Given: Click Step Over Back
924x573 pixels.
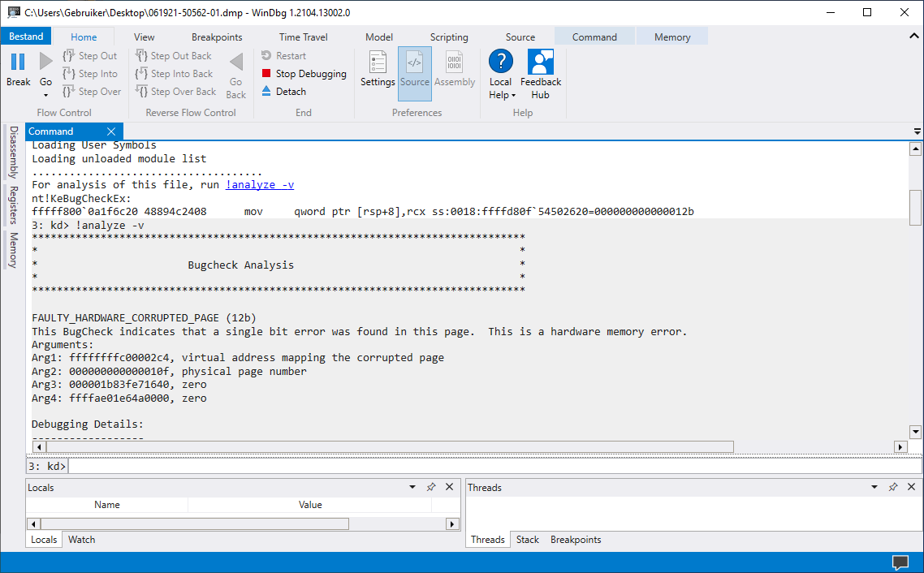Looking at the screenshot, I should 175,91.
